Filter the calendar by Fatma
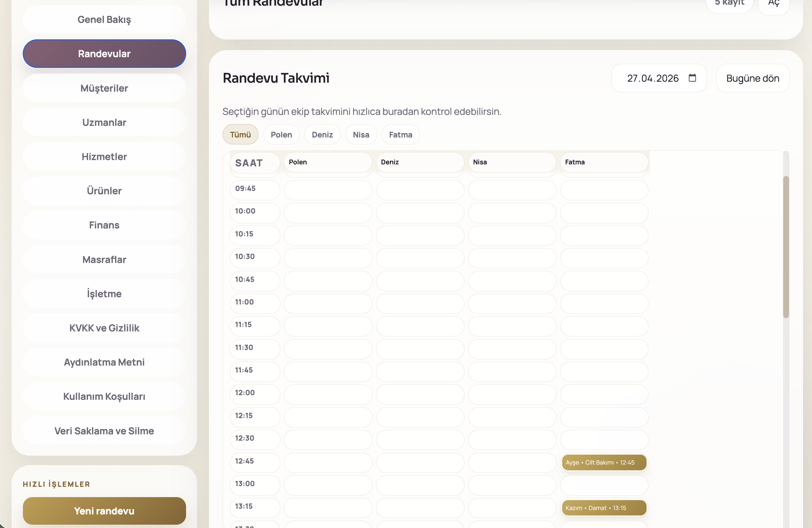 click(401, 134)
